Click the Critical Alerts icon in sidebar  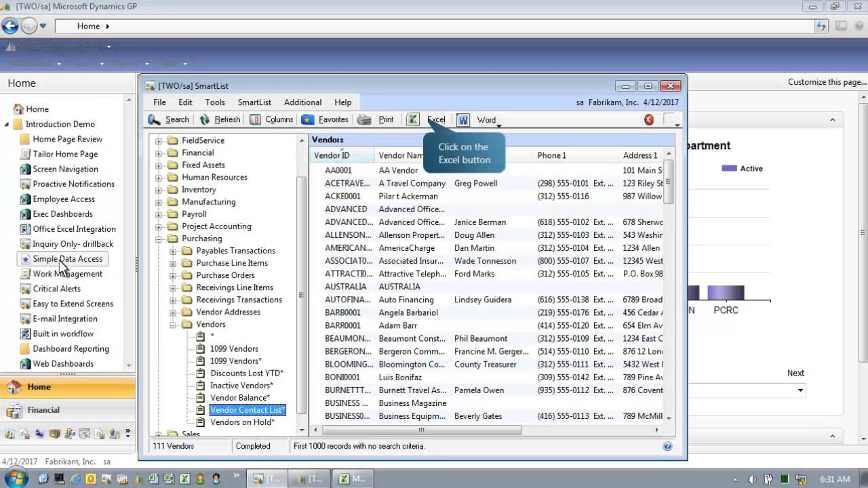pyautogui.click(x=26, y=289)
